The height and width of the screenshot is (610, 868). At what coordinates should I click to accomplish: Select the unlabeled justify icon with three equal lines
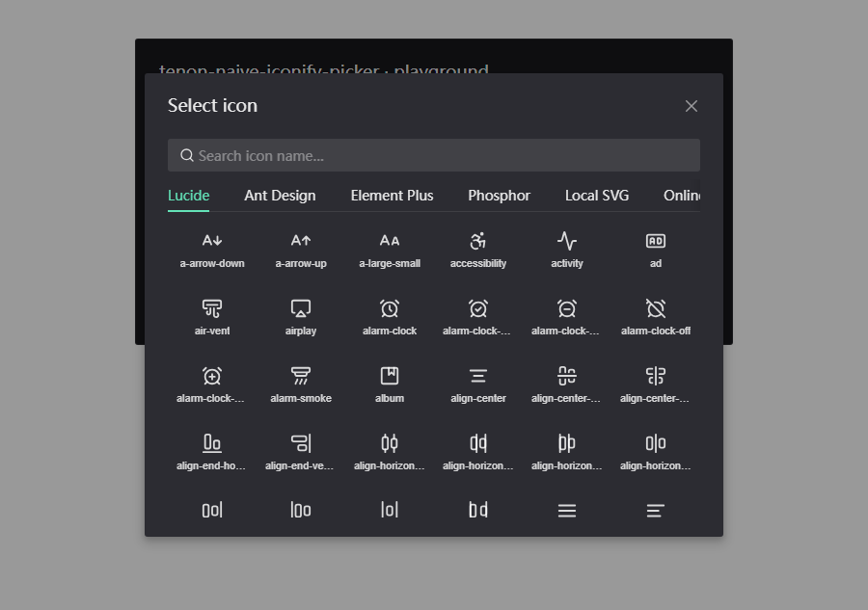567,511
